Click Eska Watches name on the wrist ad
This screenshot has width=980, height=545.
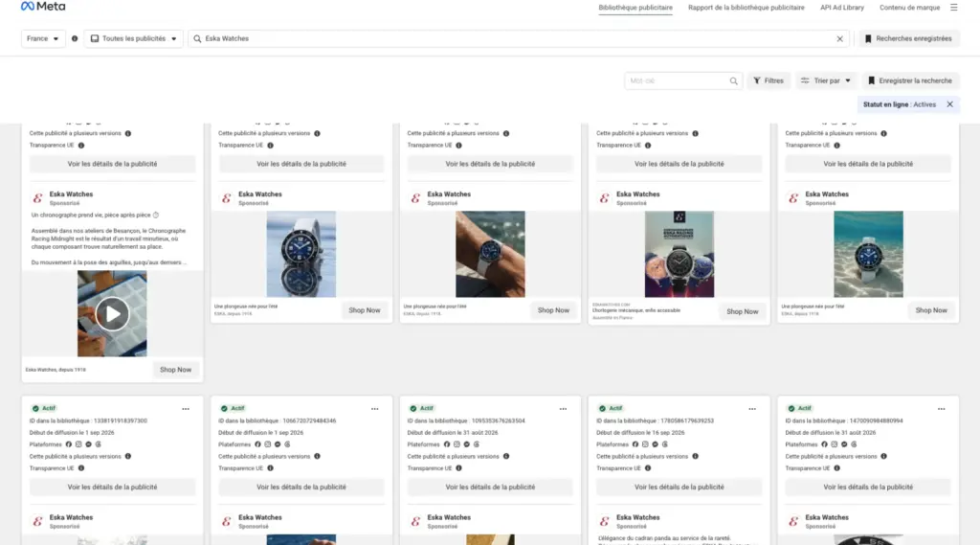point(449,194)
